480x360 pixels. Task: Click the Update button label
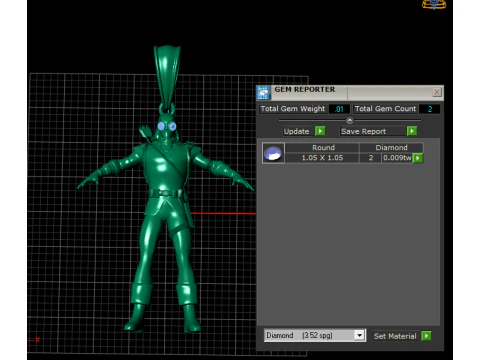coord(296,131)
